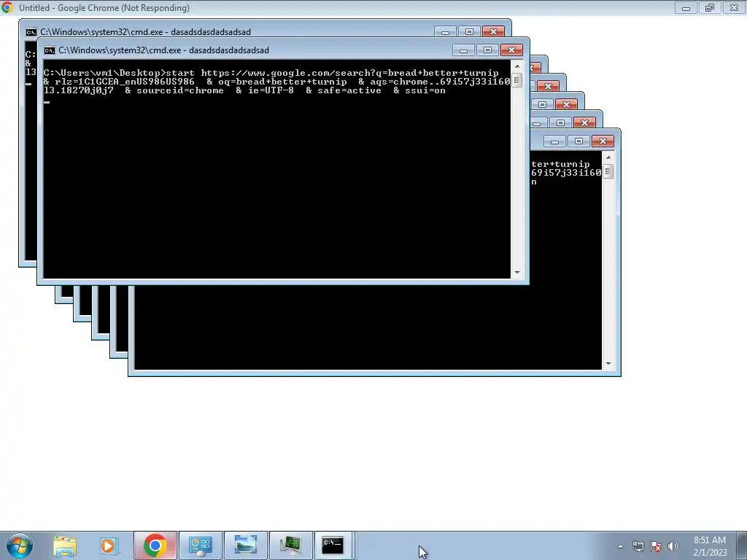Open the picture viewer taskbar button
Screen dimensions: 747x560
pyautogui.click(x=246, y=545)
